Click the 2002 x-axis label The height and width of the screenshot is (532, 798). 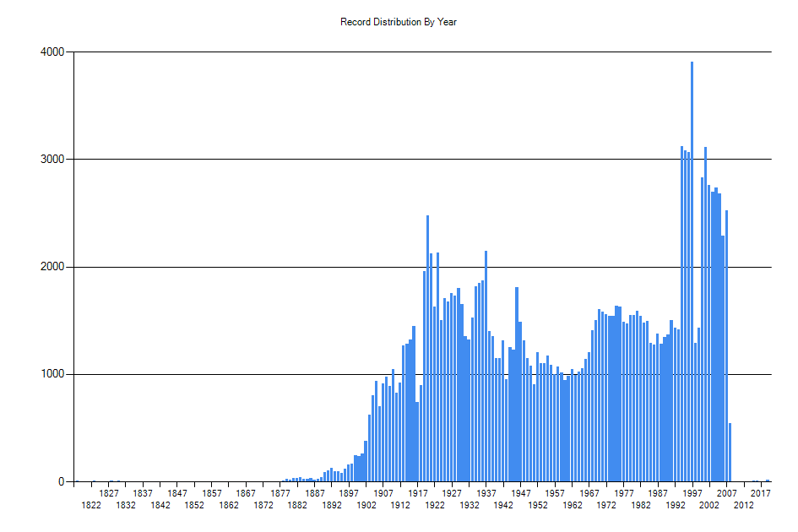[x=709, y=505]
